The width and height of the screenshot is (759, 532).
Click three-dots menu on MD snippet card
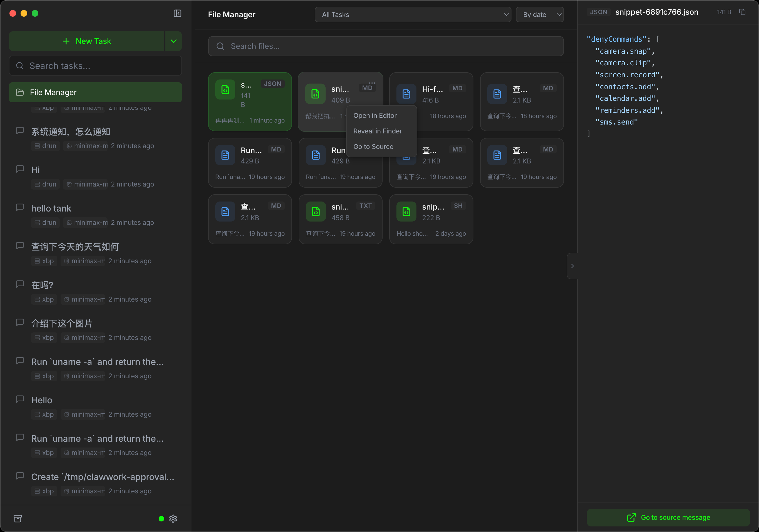(372, 83)
